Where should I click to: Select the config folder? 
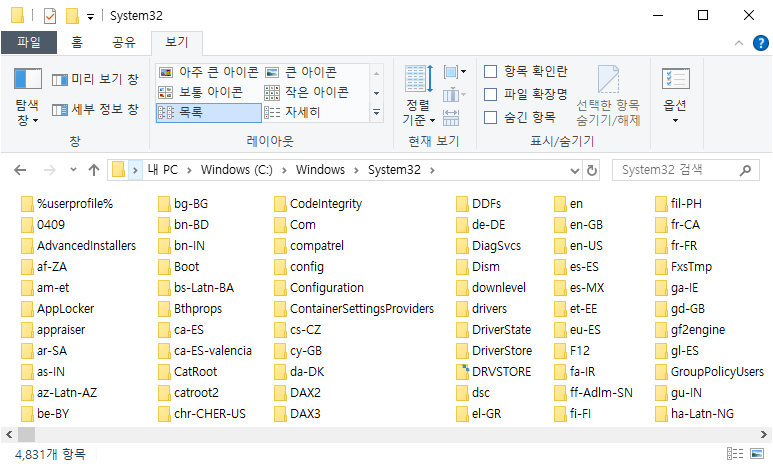click(x=299, y=267)
